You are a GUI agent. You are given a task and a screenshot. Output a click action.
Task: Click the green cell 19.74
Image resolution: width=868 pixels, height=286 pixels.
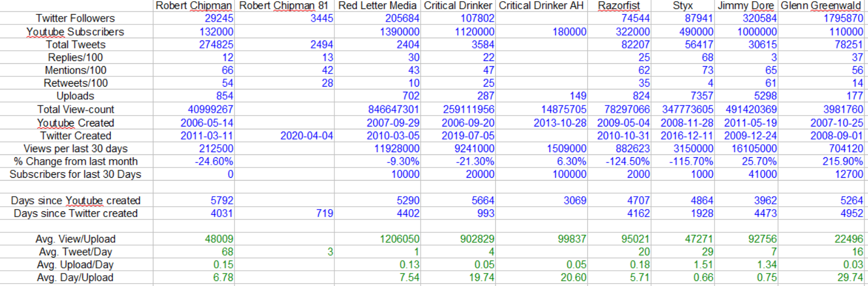(x=458, y=278)
